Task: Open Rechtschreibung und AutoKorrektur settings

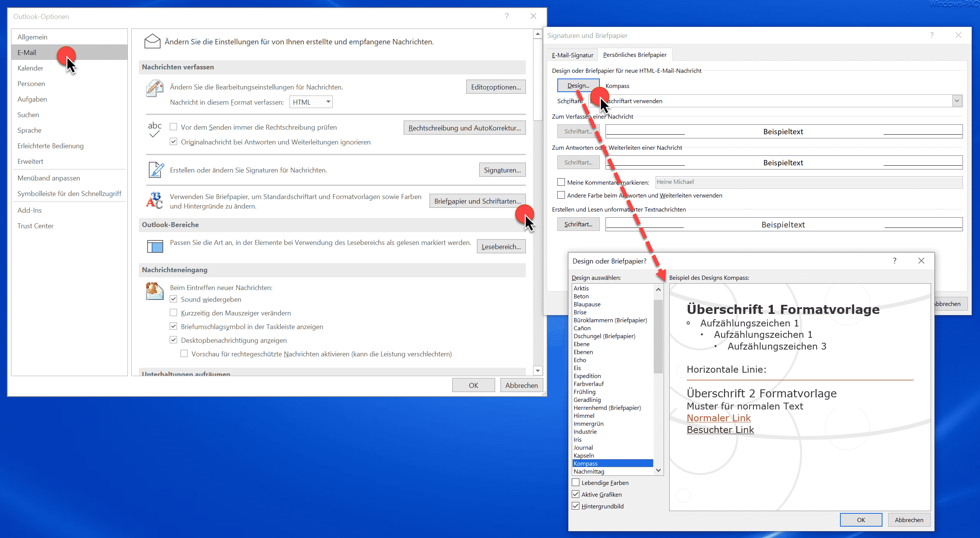Action: coord(464,128)
